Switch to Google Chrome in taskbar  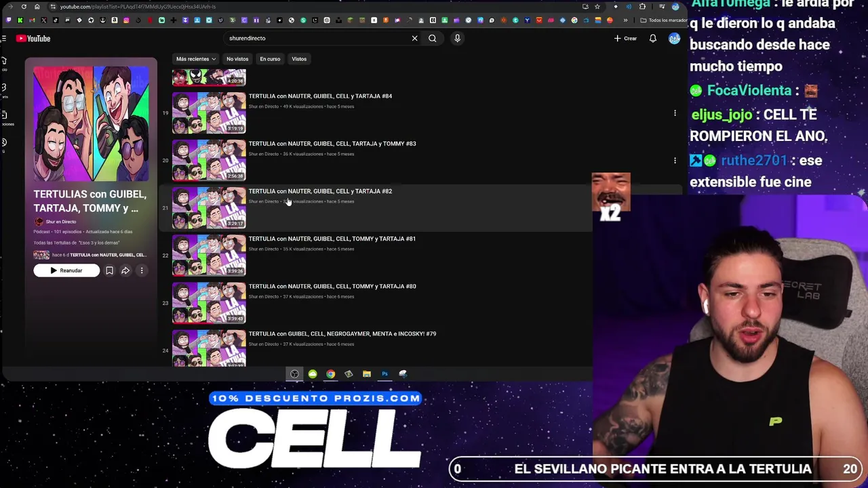(330, 374)
